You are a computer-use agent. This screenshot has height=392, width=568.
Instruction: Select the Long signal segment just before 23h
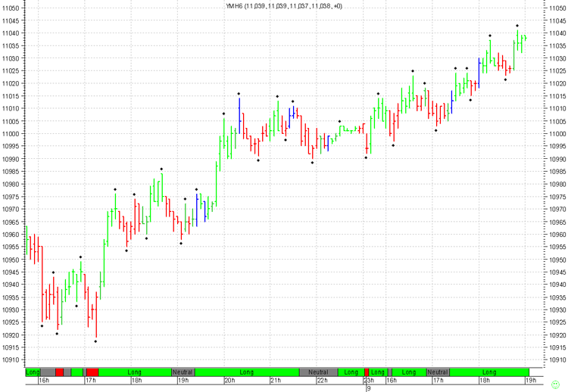click(351, 372)
